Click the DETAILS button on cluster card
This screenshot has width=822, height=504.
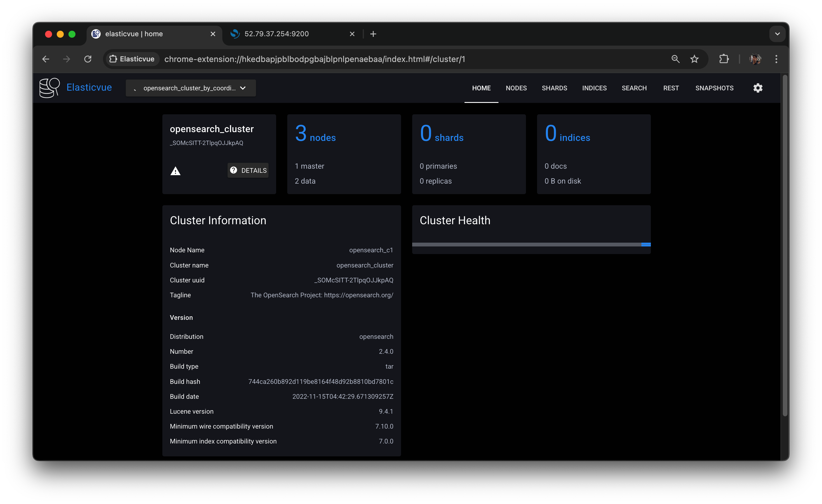point(248,170)
